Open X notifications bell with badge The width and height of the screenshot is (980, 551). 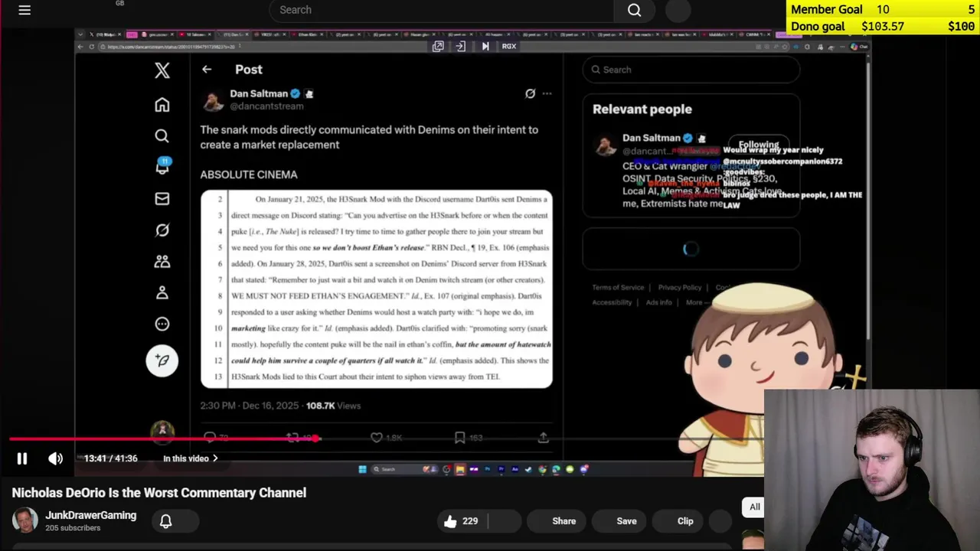pyautogui.click(x=162, y=166)
